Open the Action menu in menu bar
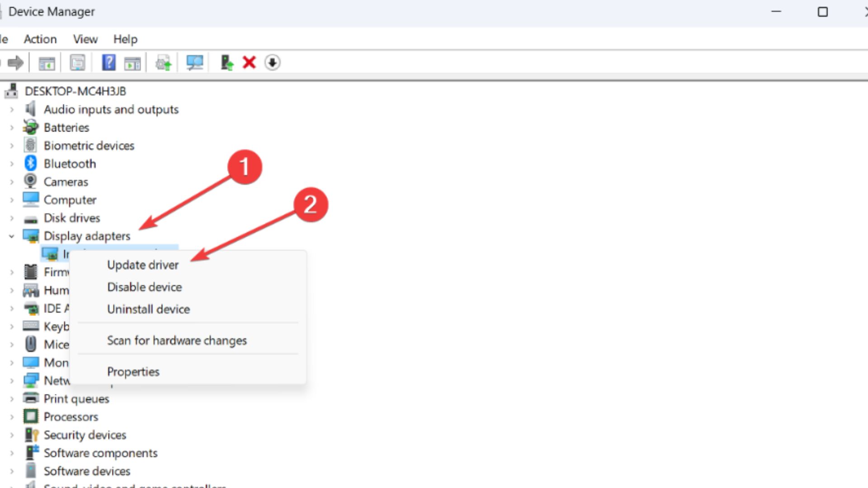The height and width of the screenshot is (488, 868). [x=40, y=38]
